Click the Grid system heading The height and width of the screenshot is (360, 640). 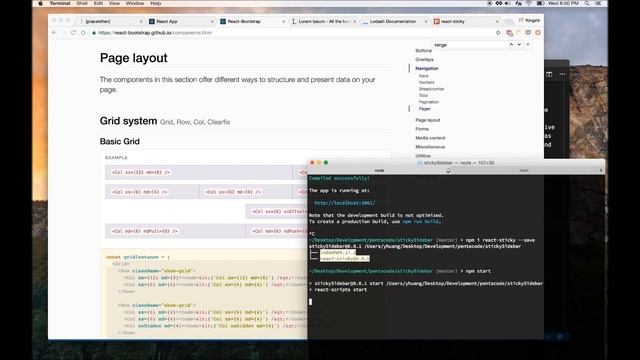pyautogui.click(x=128, y=121)
